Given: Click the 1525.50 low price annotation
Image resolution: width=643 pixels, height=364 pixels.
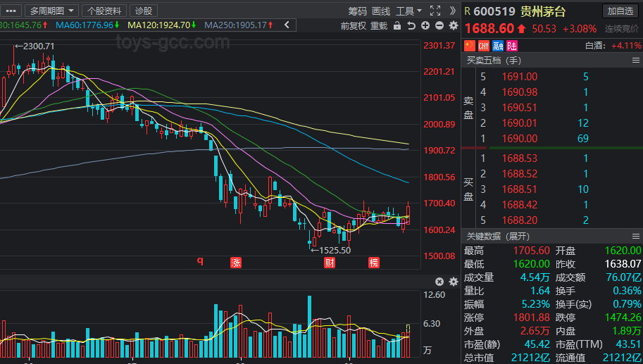Looking at the screenshot, I should (331, 250).
